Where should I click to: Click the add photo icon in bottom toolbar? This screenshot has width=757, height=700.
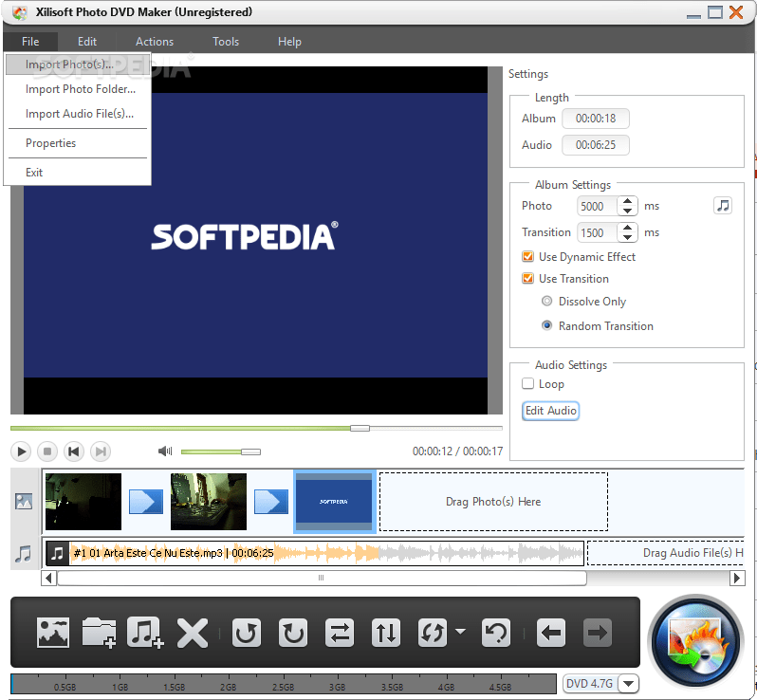tap(53, 633)
